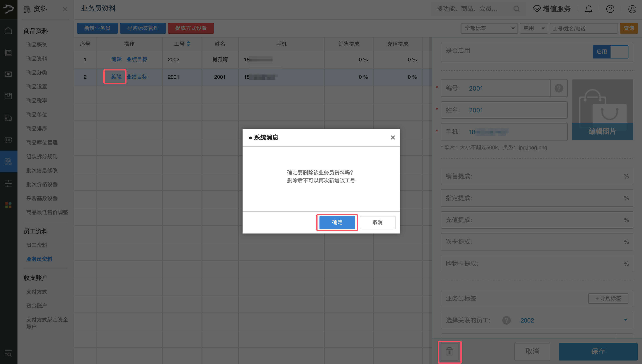This screenshot has width=642, height=364.
Task: Open the 启用 status dropdown
Action: coord(533,28)
